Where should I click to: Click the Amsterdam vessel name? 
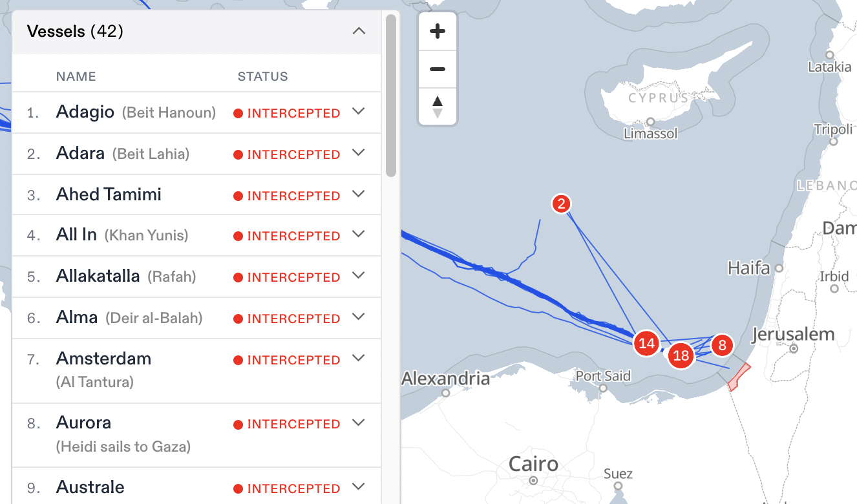coord(103,359)
